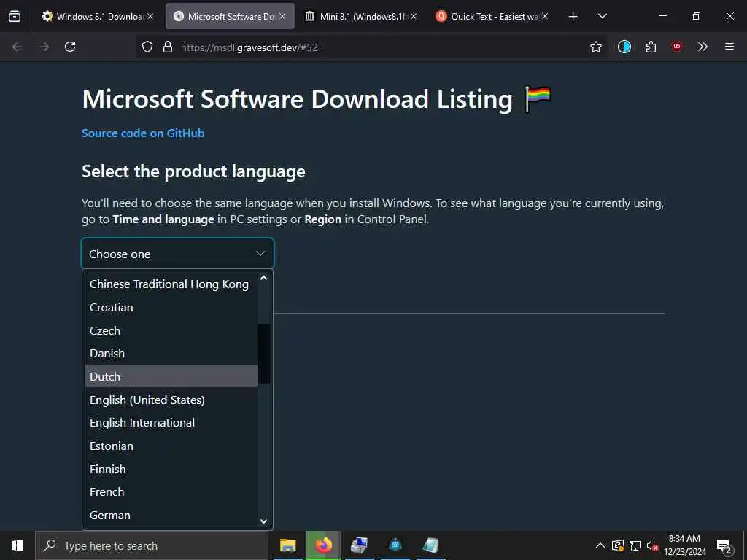The width and height of the screenshot is (747, 560).
Task: Close the Quick Text tab
Action: click(x=544, y=16)
